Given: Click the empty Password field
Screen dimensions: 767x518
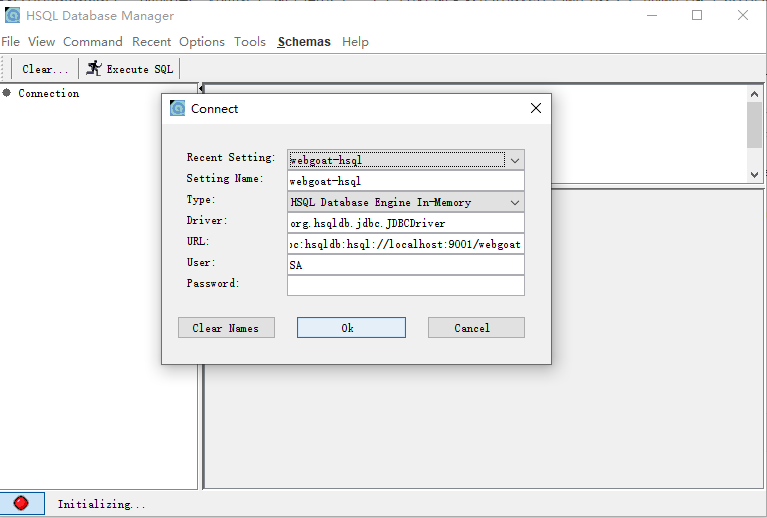Looking at the screenshot, I should coord(406,286).
